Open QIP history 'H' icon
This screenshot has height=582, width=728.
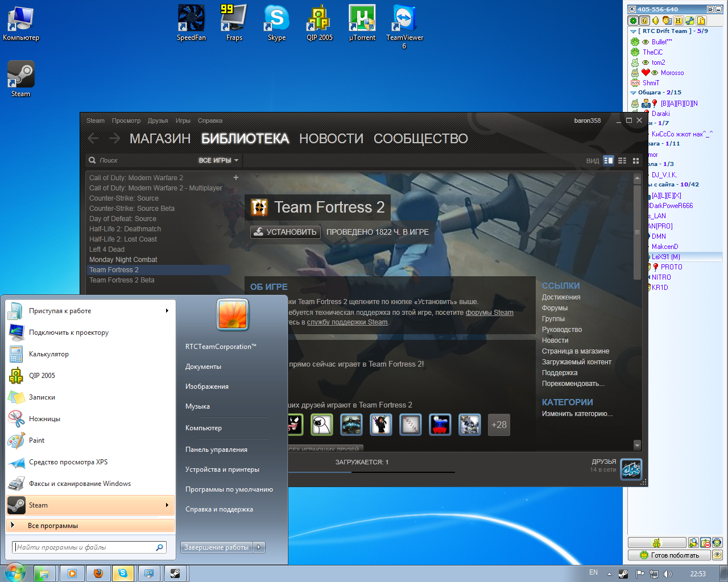click(679, 20)
